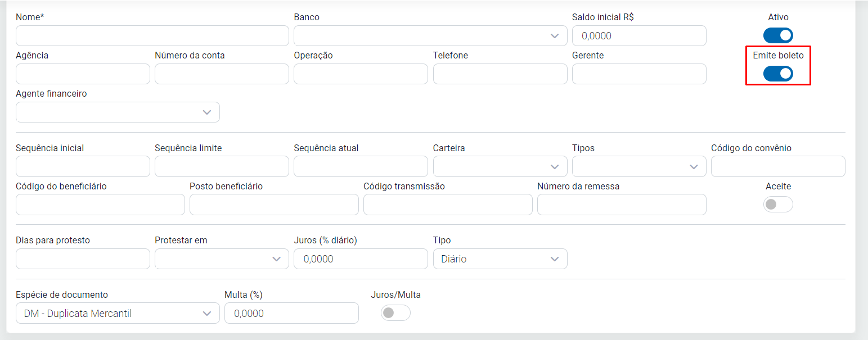Click the Dias para protesto field
The image size is (868, 340).
[83, 259]
